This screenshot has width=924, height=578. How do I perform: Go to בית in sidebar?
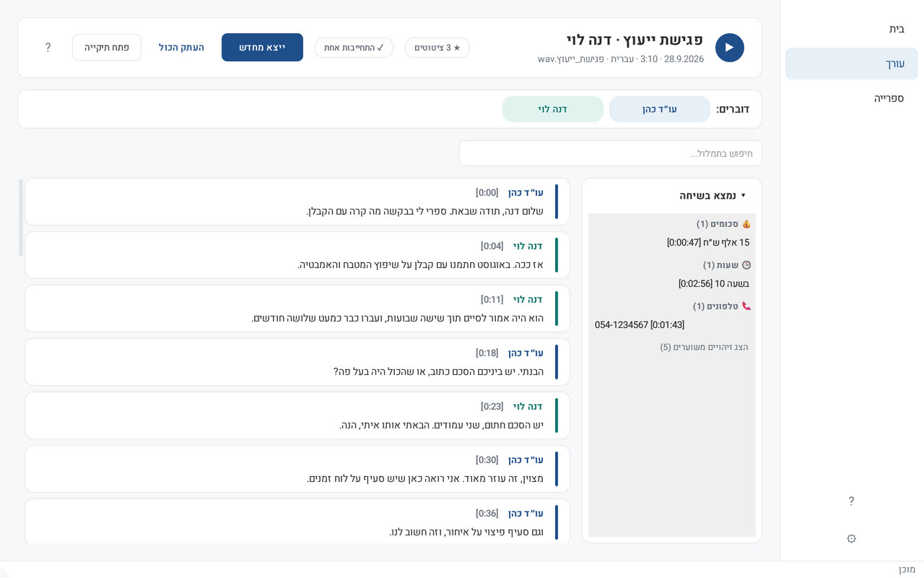(852, 29)
